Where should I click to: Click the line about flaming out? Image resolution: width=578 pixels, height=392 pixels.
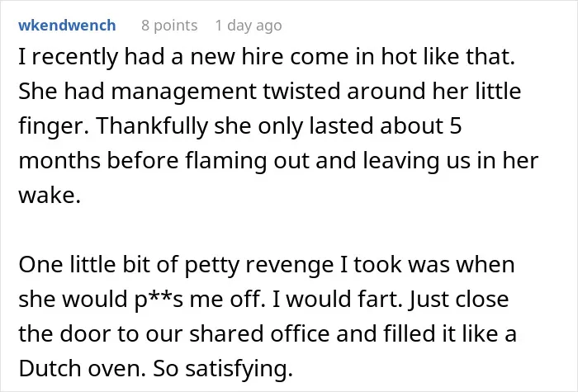[278, 161]
